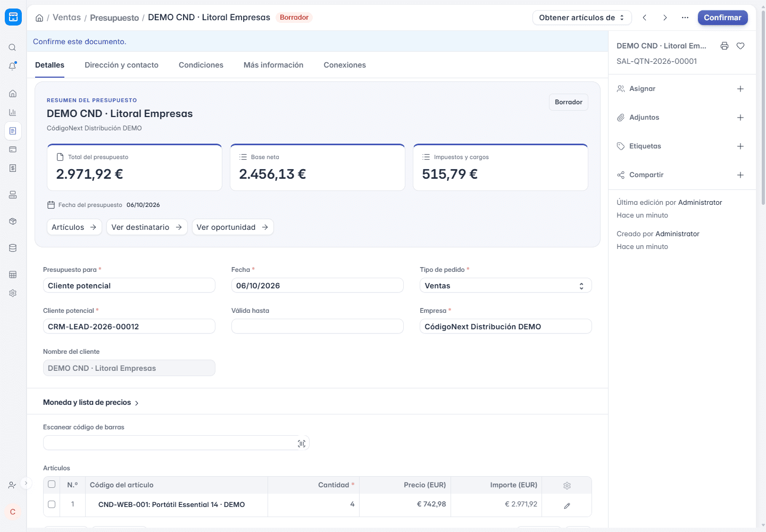The image size is (766, 532).
Task: Open user avatar 'C' in sidebar
Action: pos(13,512)
